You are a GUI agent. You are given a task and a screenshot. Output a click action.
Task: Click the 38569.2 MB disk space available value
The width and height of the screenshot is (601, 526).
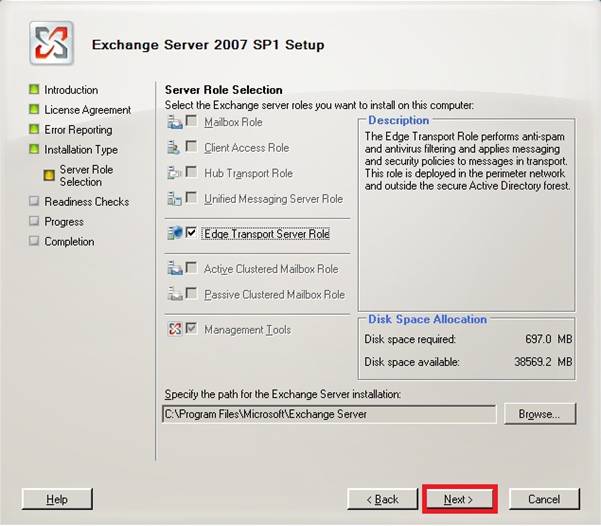pos(543,362)
